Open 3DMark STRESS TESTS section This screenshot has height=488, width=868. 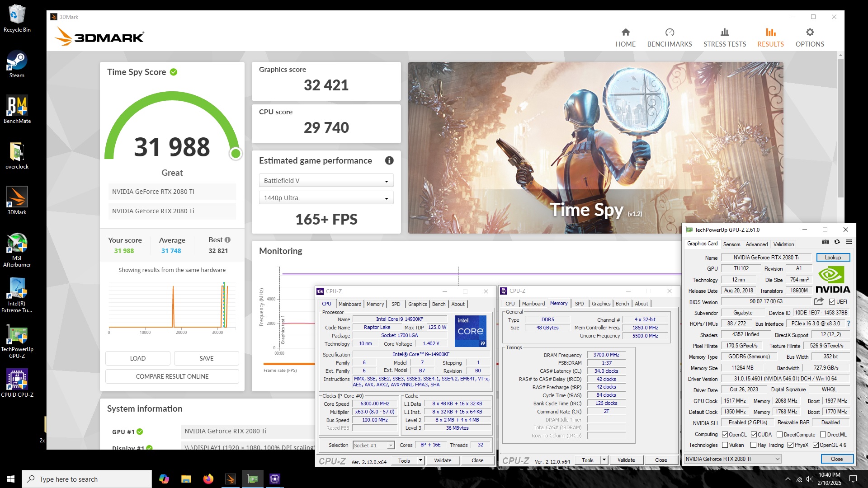(x=725, y=38)
